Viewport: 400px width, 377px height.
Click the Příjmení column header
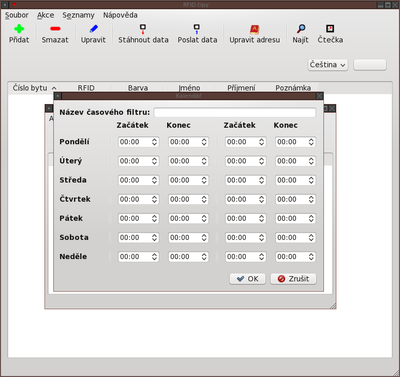pyautogui.click(x=241, y=88)
